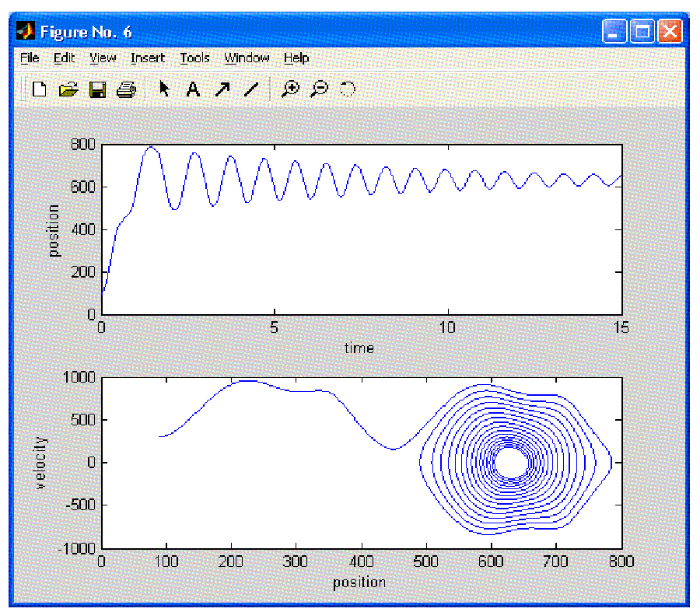Open the Help menu
The width and height of the screenshot is (700, 612).
296,58
